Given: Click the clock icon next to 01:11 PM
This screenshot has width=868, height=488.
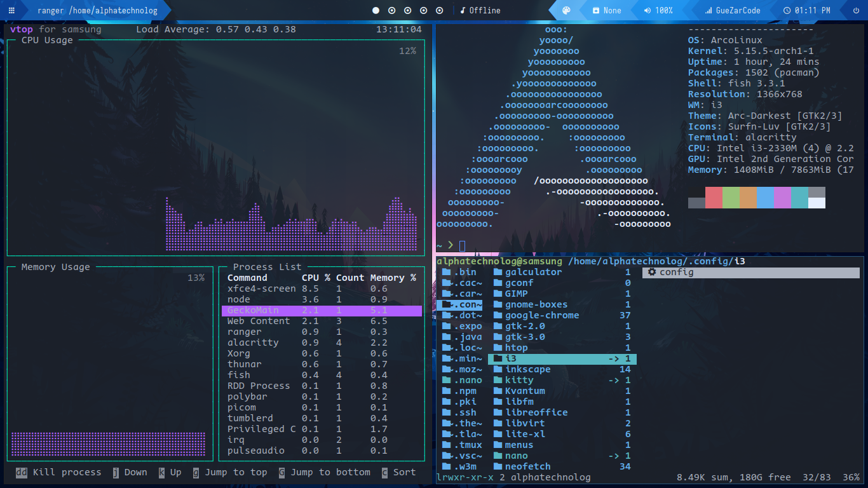Looking at the screenshot, I should point(787,10).
